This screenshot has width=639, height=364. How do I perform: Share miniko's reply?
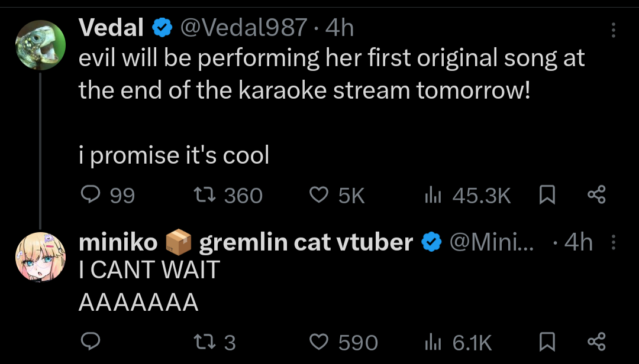point(596,342)
